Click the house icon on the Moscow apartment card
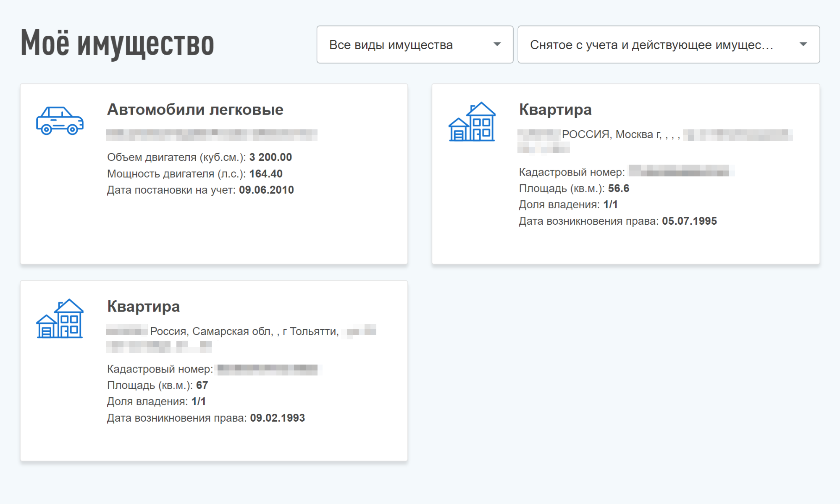Viewport: 840px width, 504px height. [x=472, y=121]
